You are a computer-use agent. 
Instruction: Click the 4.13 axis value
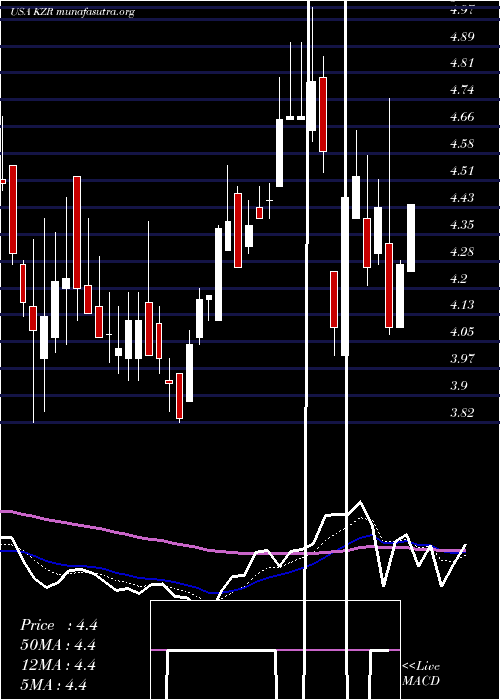[x=462, y=305]
